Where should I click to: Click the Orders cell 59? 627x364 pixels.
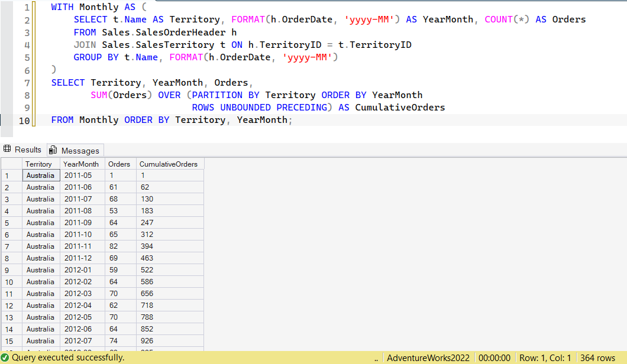[120, 269]
